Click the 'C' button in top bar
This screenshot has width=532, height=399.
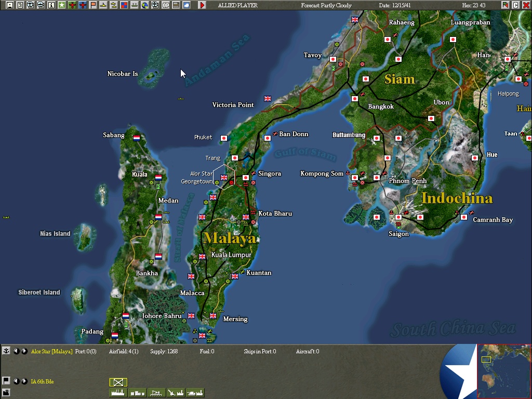pyautogui.click(x=516, y=5)
